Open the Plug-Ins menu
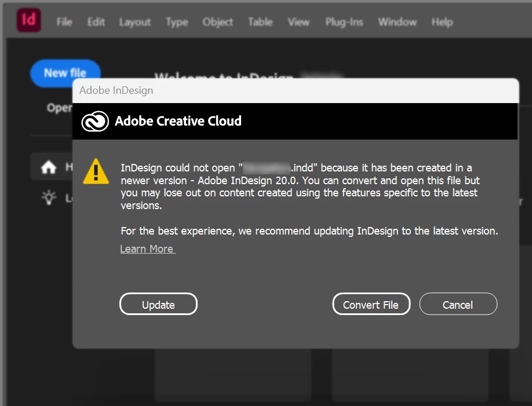Screen dimensions: 532x406 pos(344,23)
